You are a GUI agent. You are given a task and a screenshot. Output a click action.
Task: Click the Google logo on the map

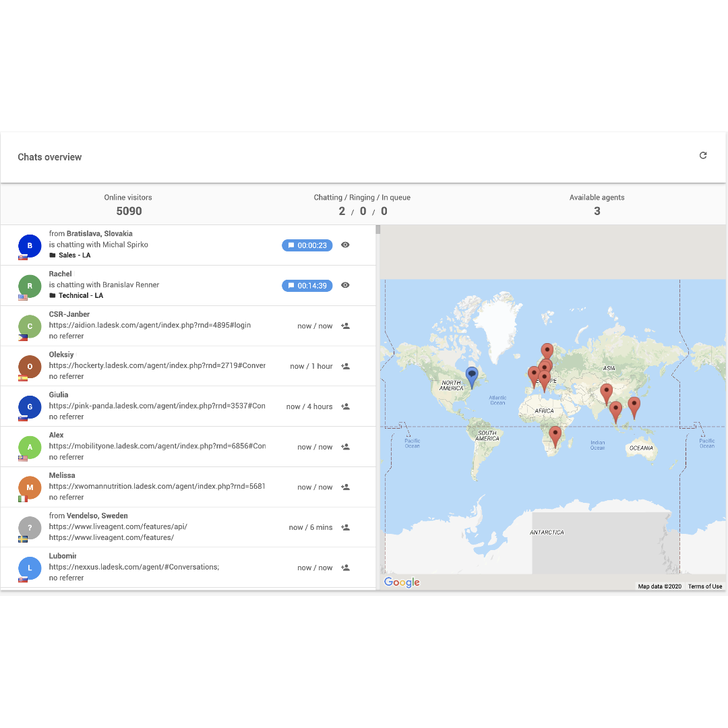pos(401,582)
